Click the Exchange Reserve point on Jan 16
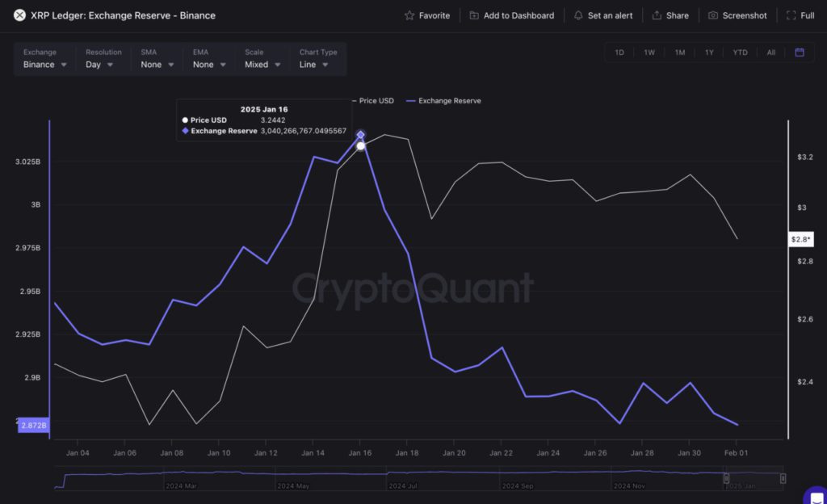The width and height of the screenshot is (827, 504). [361, 135]
